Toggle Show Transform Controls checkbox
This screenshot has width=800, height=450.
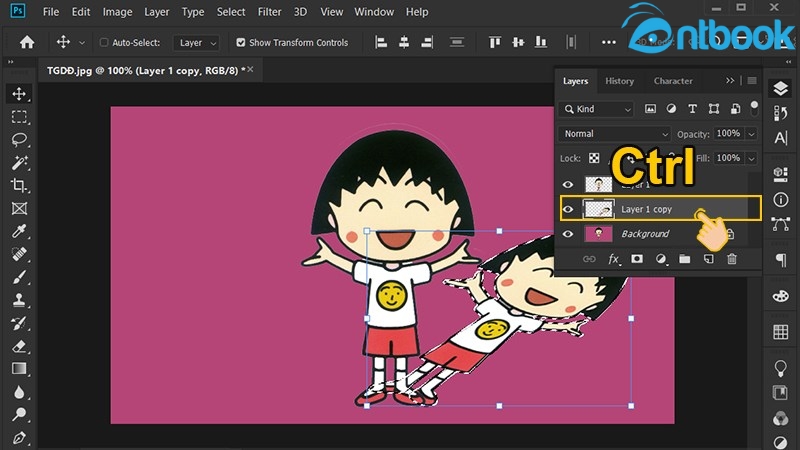pyautogui.click(x=241, y=42)
